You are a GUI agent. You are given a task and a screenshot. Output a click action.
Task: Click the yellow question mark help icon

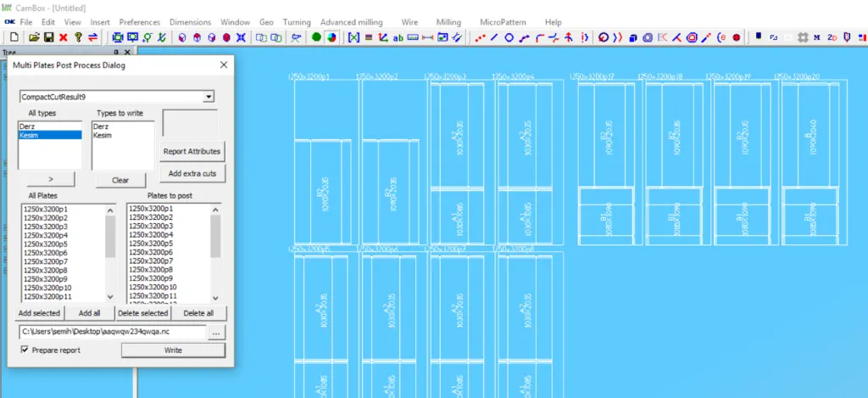pyautogui.click(x=78, y=37)
